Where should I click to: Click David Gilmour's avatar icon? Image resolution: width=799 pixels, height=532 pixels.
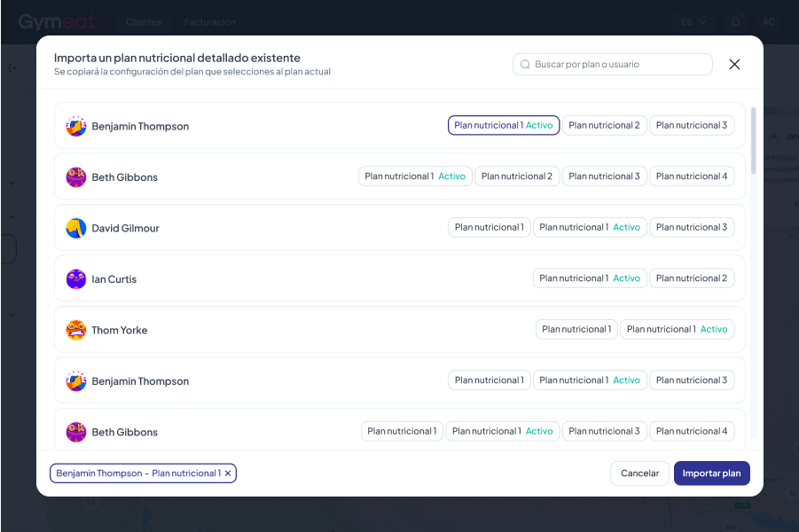tap(76, 228)
